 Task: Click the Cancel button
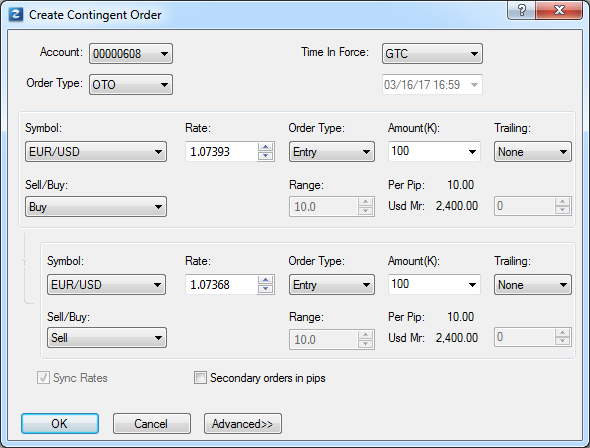(x=152, y=424)
